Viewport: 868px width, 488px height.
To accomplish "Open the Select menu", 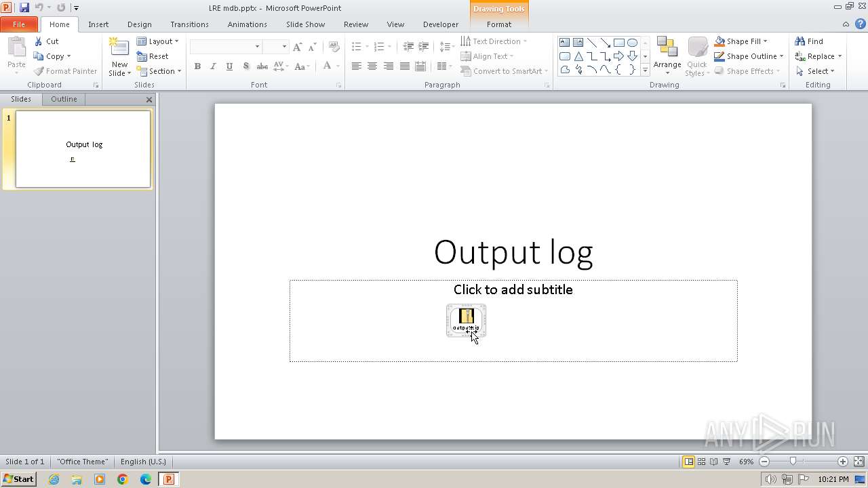I will coord(814,71).
